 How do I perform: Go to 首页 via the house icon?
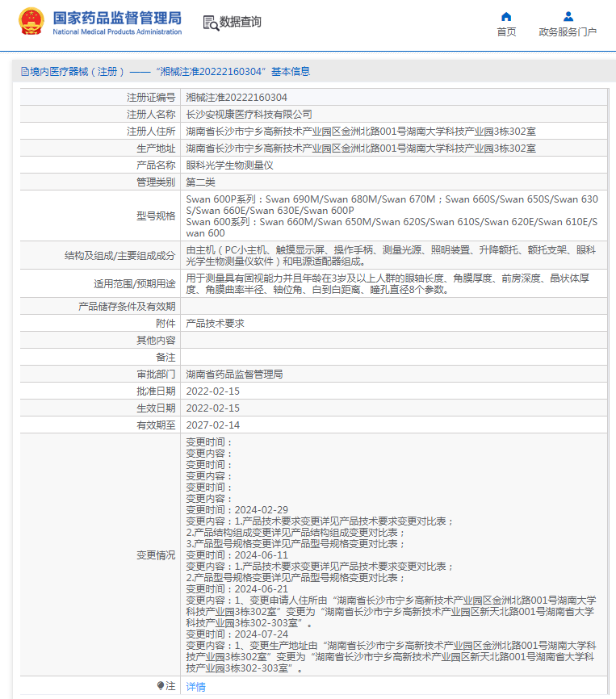point(506,17)
